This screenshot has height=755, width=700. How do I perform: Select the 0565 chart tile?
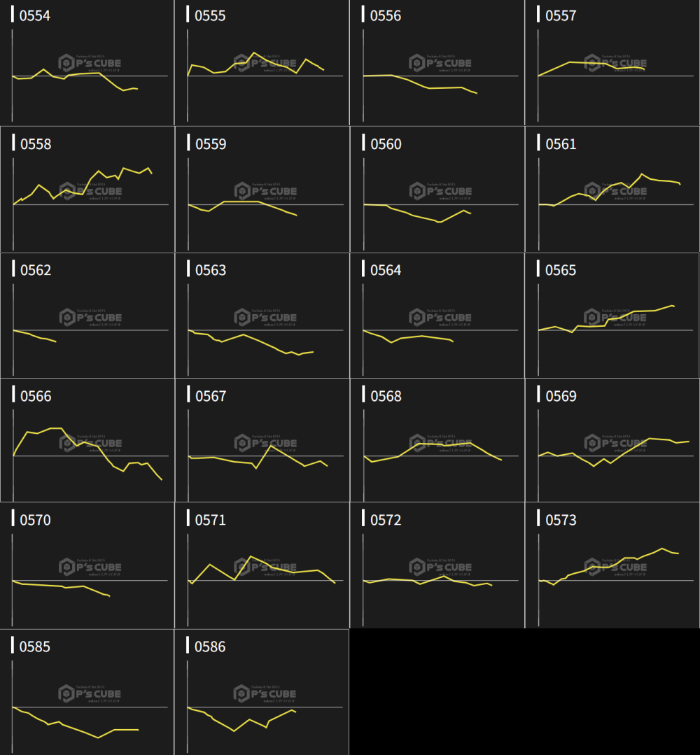pos(612,316)
